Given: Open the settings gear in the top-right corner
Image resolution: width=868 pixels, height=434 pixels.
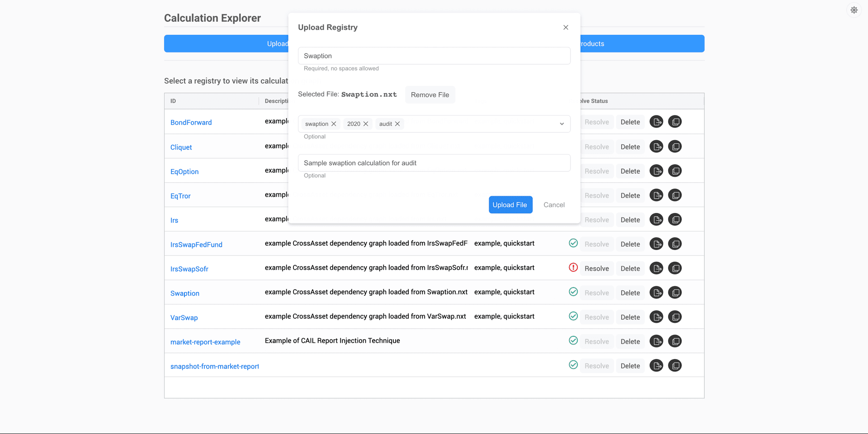Looking at the screenshot, I should coord(854,10).
